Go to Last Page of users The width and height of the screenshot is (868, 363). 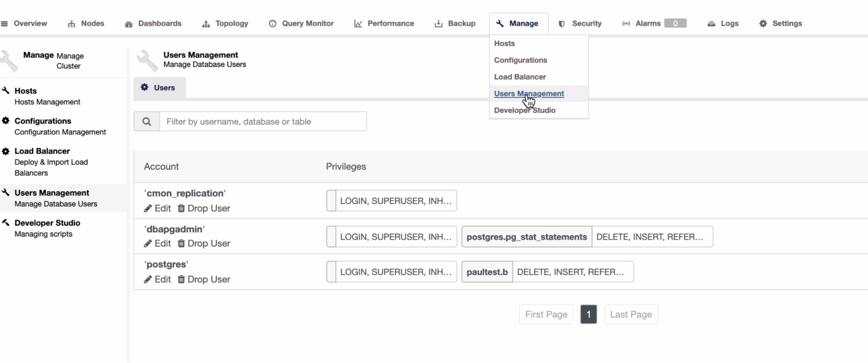(631, 314)
